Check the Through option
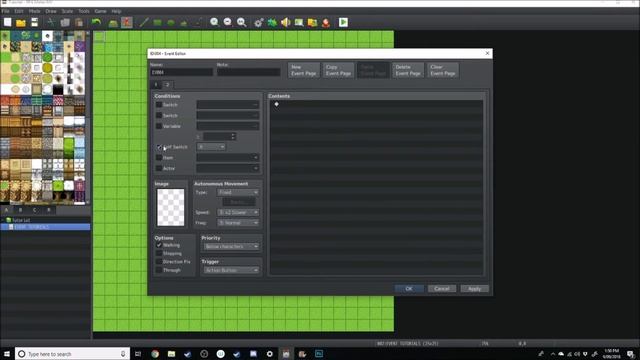The width and height of the screenshot is (640, 360). 159,270
